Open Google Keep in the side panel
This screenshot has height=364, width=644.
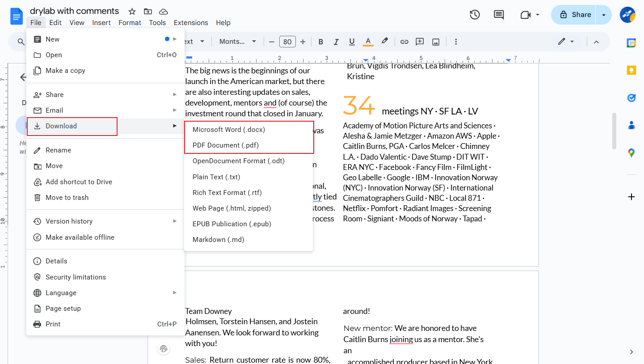631,70
